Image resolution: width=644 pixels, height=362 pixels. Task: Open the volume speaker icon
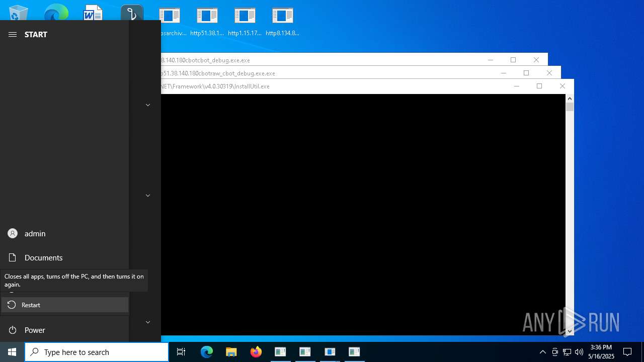point(579,352)
